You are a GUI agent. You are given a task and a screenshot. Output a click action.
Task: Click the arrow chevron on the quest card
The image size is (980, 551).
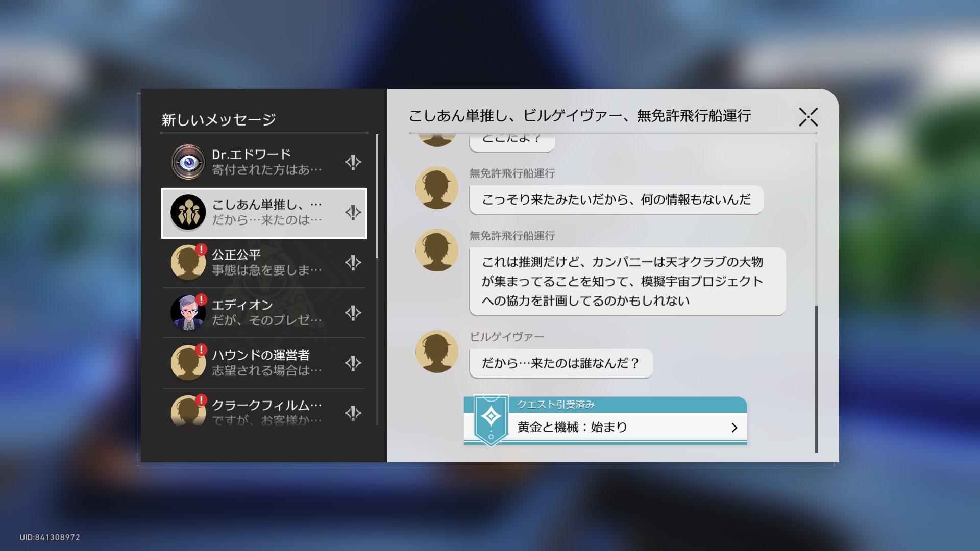click(x=734, y=428)
